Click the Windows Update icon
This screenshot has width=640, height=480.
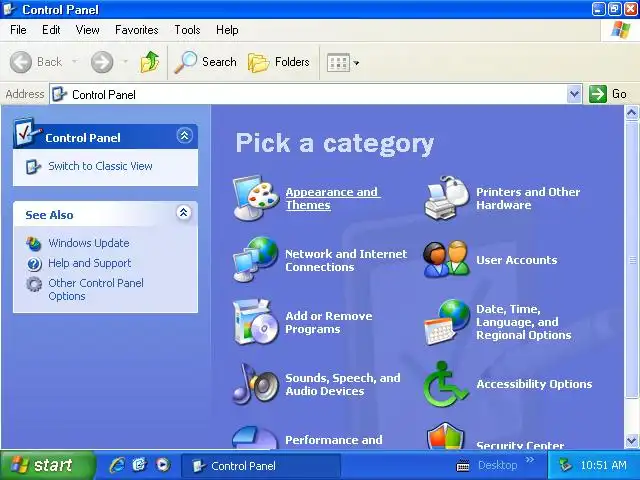point(33,243)
